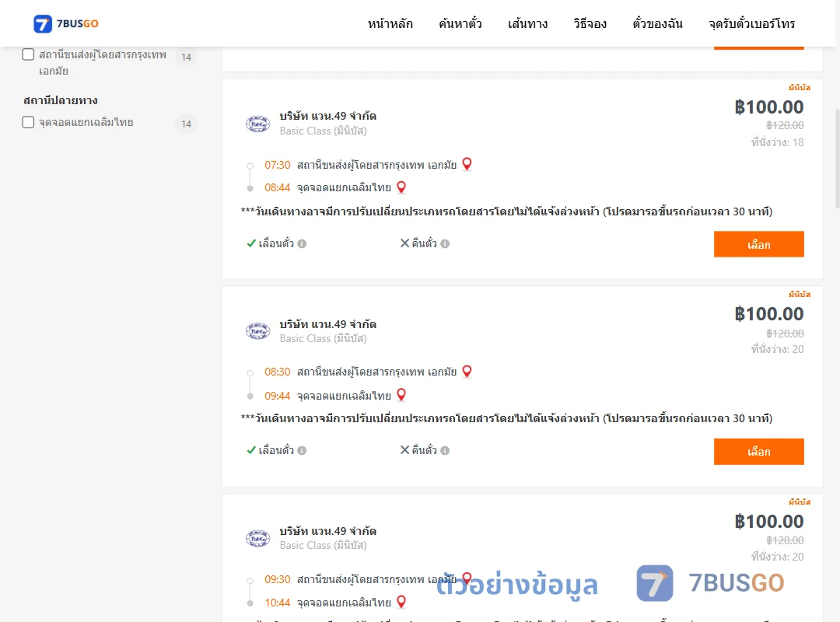Click map pin for 09:30 Ekkamai departure station

click(467, 578)
